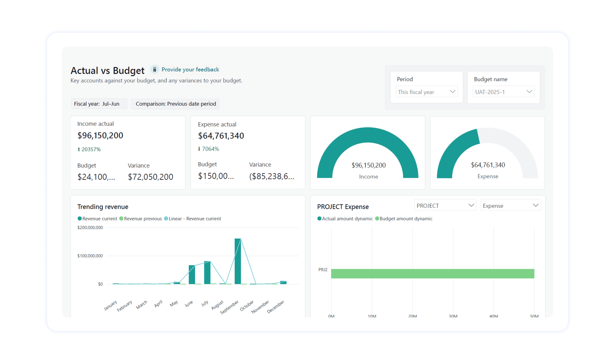Image resolution: width=615 pixels, height=364 pixels.
Task: Open the Expense measure dropdown
Action: coord(510,205)
